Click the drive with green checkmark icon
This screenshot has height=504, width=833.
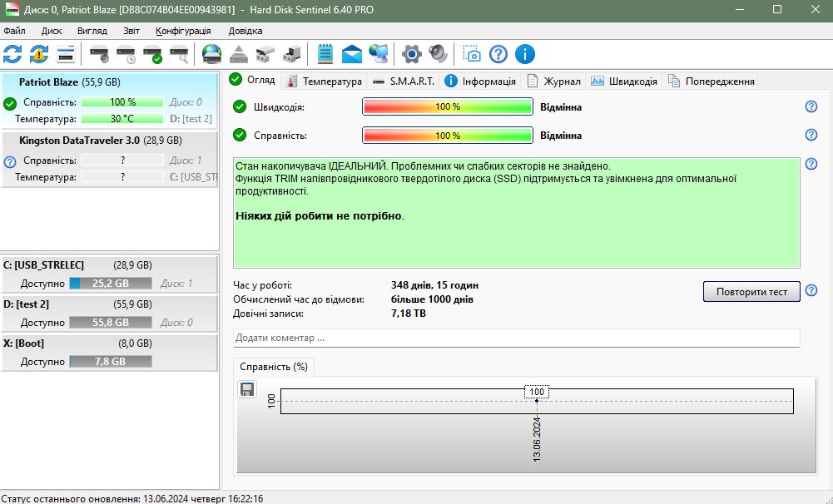click(x=152, y=54)
